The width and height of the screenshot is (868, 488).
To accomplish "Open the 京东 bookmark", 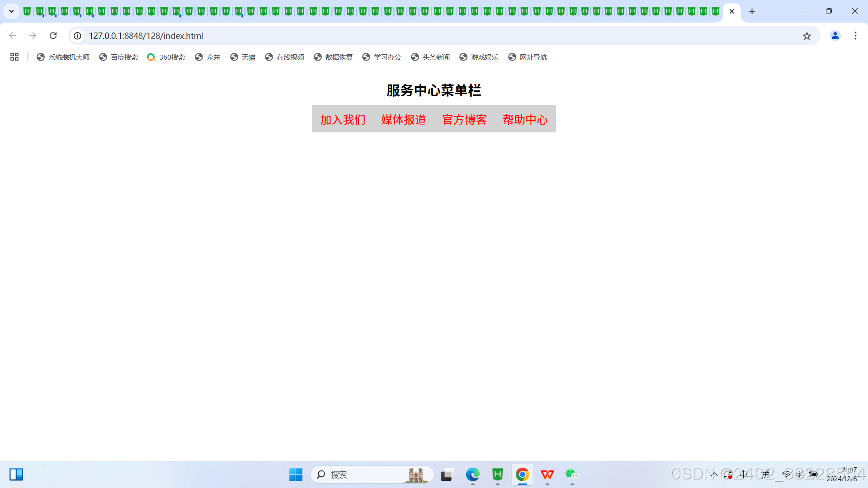I will (208, 57).
